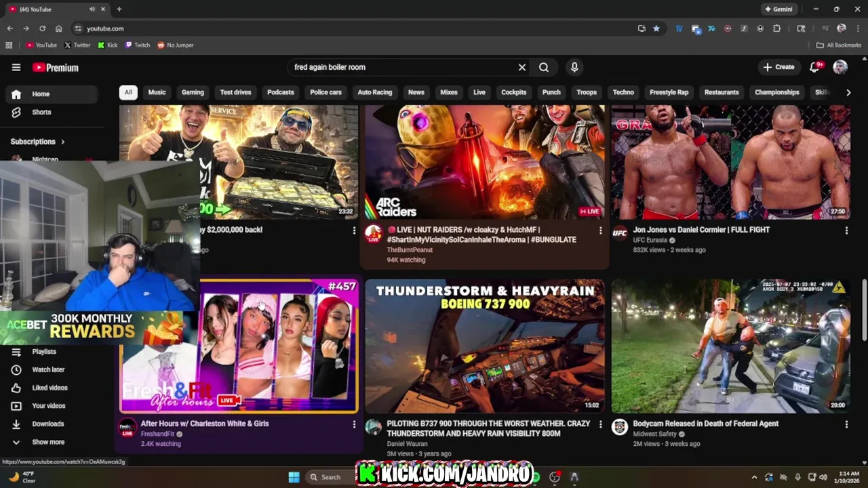
Task: Clear the search box with the X
Action: click(x=522, y=67)
